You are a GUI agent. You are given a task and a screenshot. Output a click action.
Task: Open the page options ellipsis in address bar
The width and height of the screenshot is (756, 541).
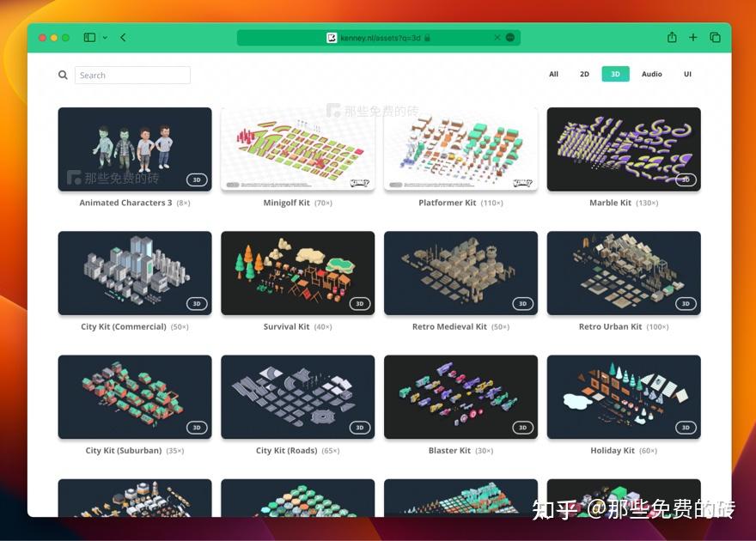(510, 37)
